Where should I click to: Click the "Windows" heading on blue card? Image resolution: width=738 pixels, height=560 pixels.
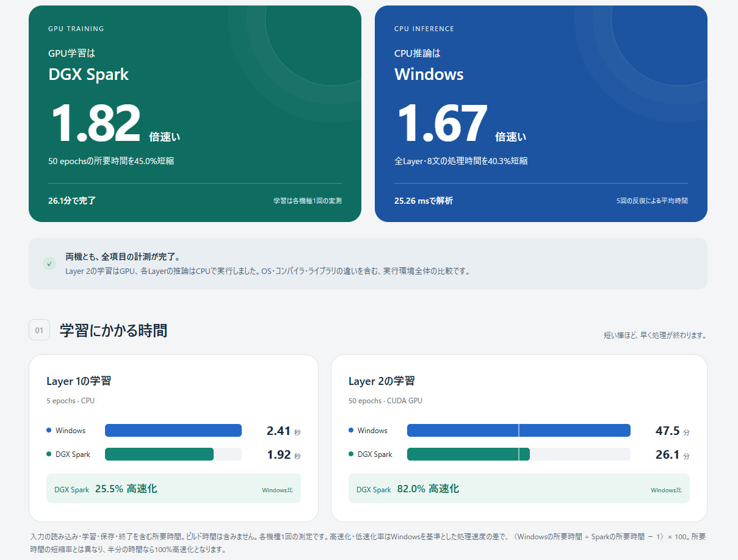tap(429, 74)
